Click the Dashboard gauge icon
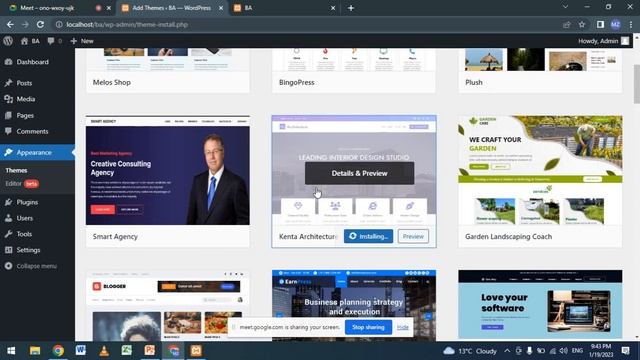The height and width of the screenshot is (360, 640). pos(9,62)
